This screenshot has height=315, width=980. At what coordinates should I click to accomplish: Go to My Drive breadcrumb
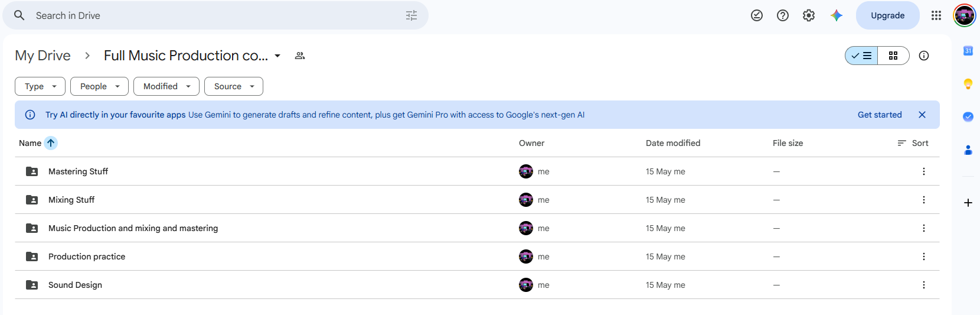coord(43,56)
